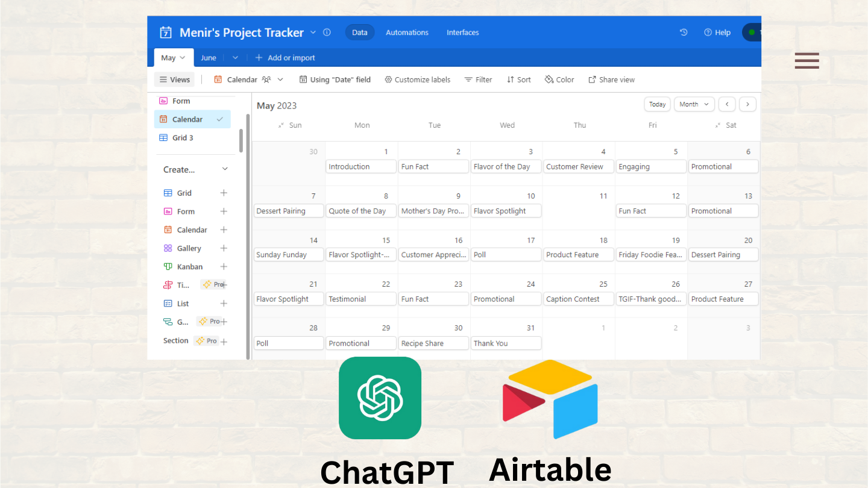Click the ChatGPT logo
868x488 pixels.
(380, 398)
